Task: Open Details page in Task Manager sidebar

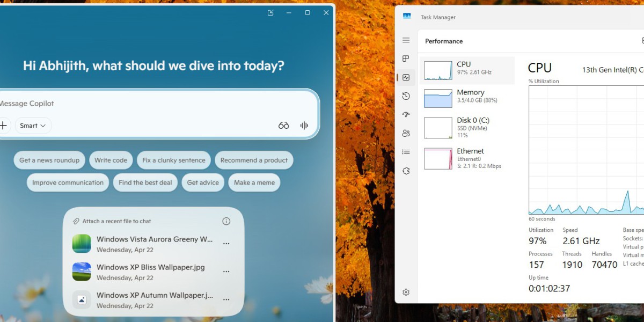Action: pyautogui.click(x=406, y=152)
